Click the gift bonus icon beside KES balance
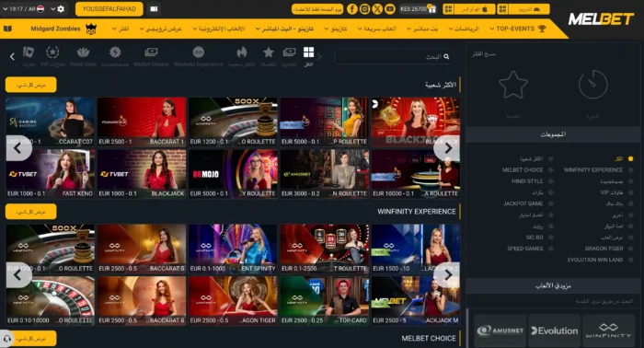 (431, 8)
